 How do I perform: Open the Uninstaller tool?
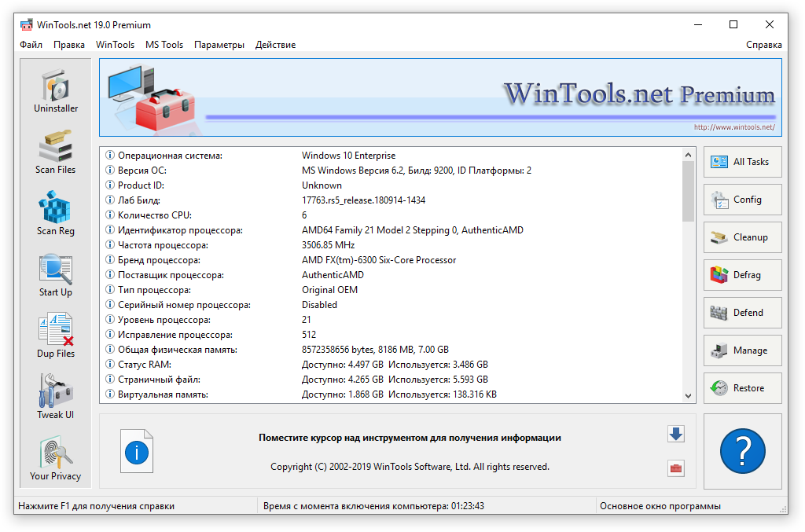pos(56,91)
